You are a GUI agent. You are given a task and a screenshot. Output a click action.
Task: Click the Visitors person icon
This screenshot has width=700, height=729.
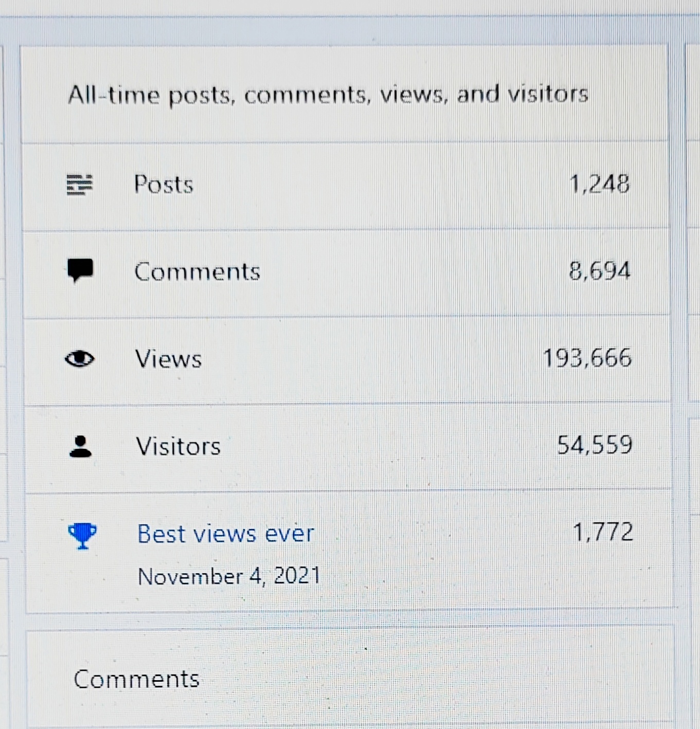pyautogui.click(x=80, y=446)
